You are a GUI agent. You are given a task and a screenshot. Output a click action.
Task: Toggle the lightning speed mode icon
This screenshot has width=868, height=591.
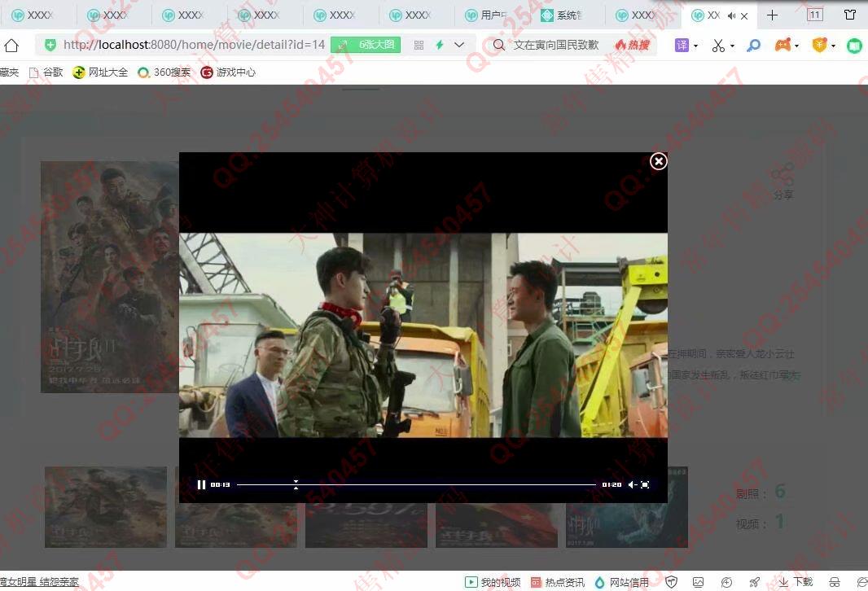point(440,45)
